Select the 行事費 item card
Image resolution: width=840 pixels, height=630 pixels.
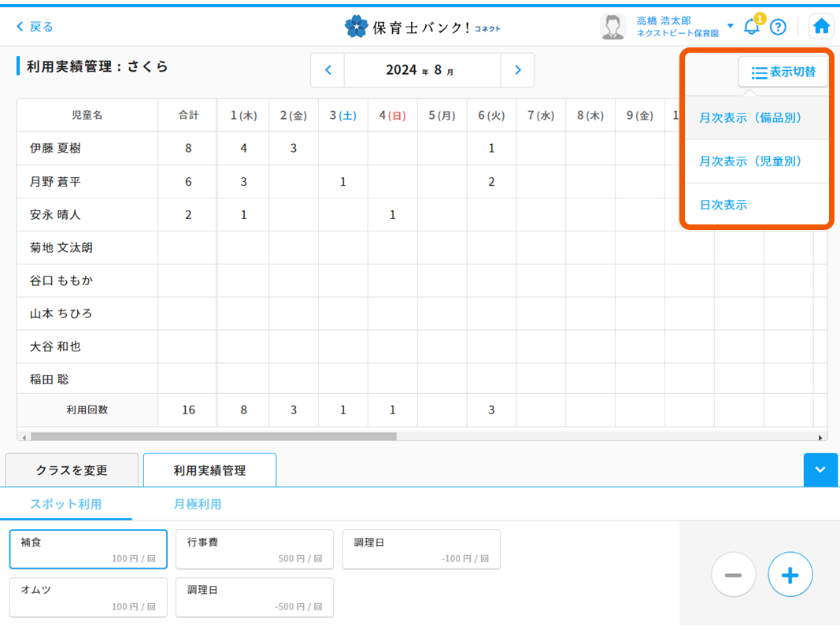(254, 550)
